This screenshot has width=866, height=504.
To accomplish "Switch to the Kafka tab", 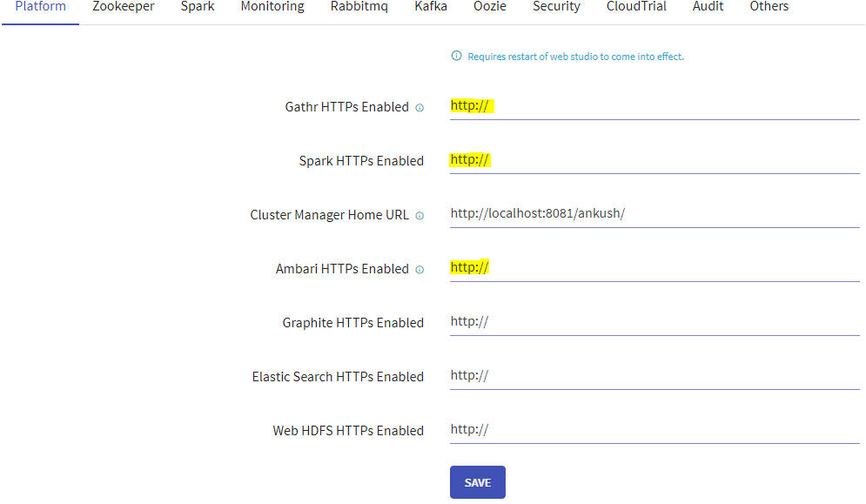I will [431, 7].
